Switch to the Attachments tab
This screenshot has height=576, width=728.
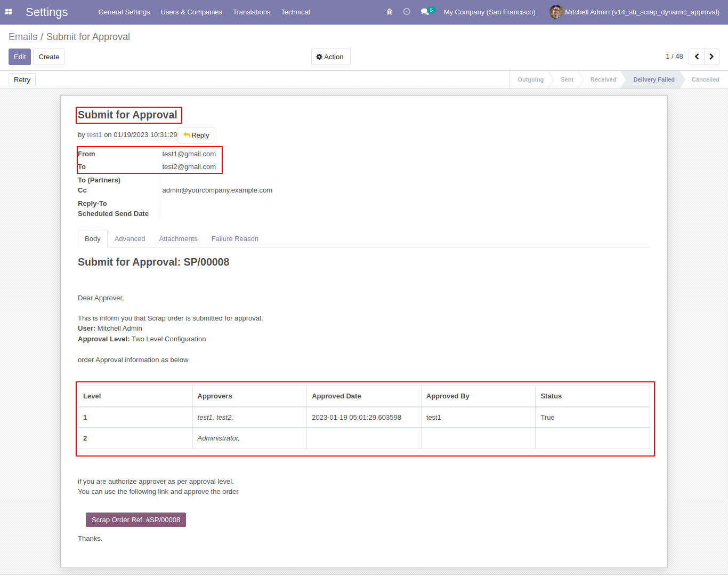coord(178,239)
